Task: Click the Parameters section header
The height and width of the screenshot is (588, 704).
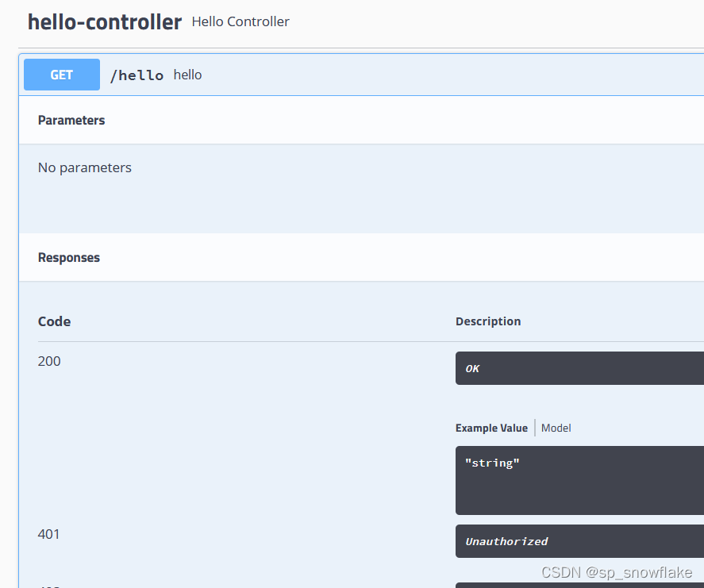Action: 71,121
